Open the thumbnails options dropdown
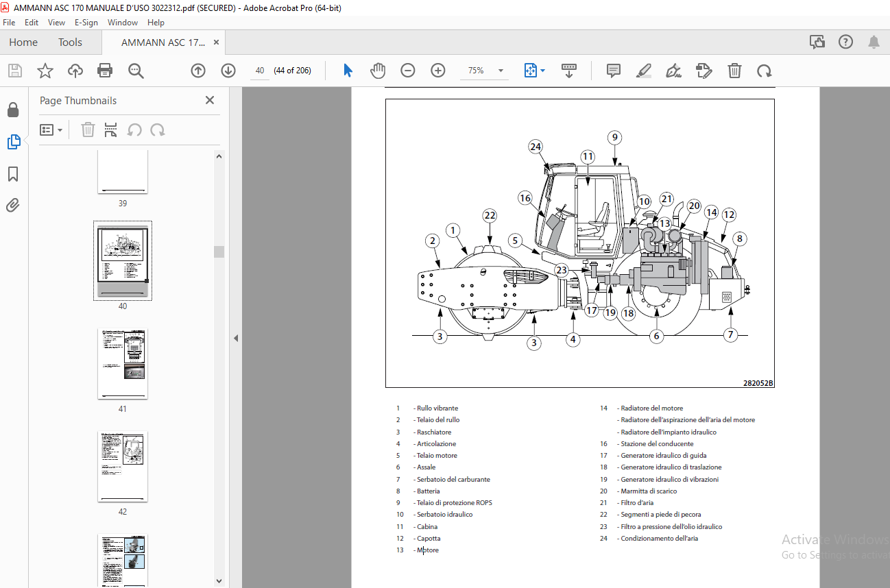890x588 pixels. [x=51, y=130]
